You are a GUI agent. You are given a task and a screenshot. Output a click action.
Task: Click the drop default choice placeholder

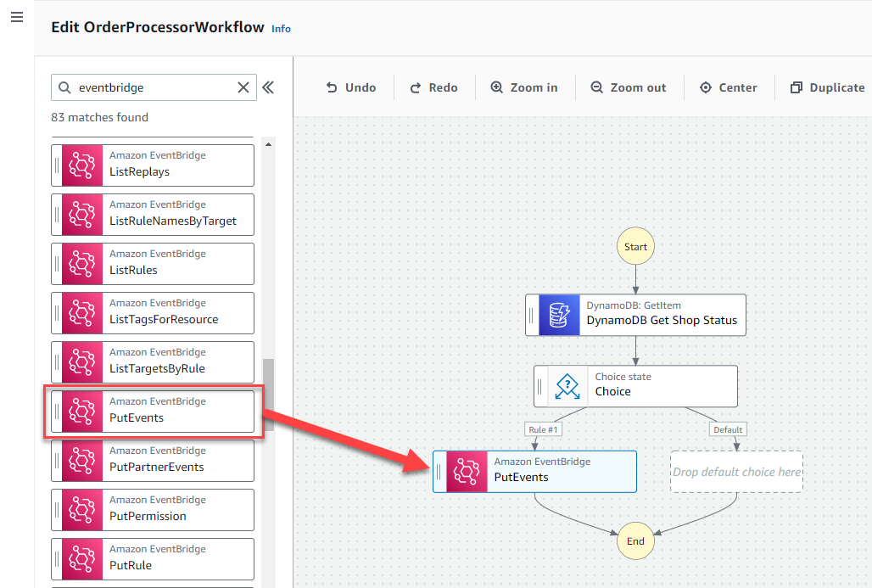pos(737,472)
